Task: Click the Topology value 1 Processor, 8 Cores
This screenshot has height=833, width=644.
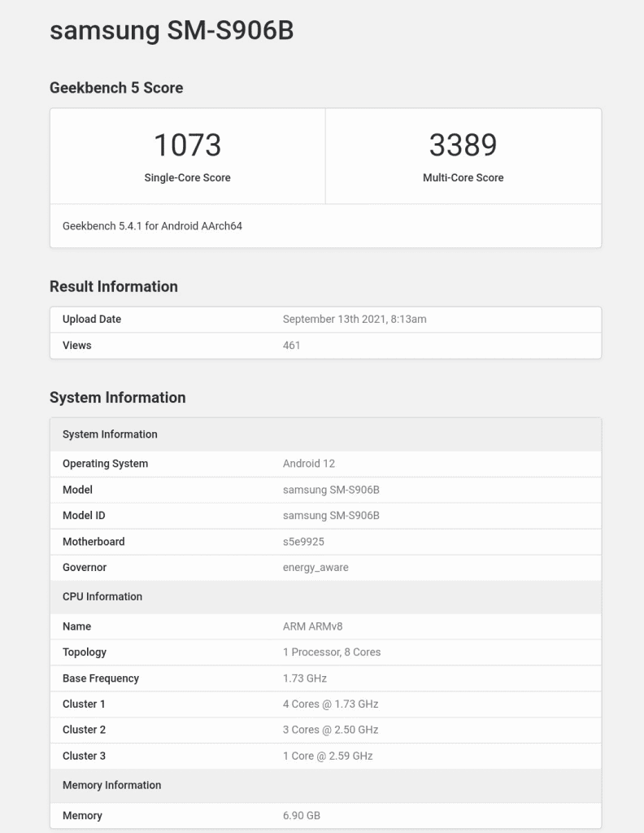Action: coord(331,652)
